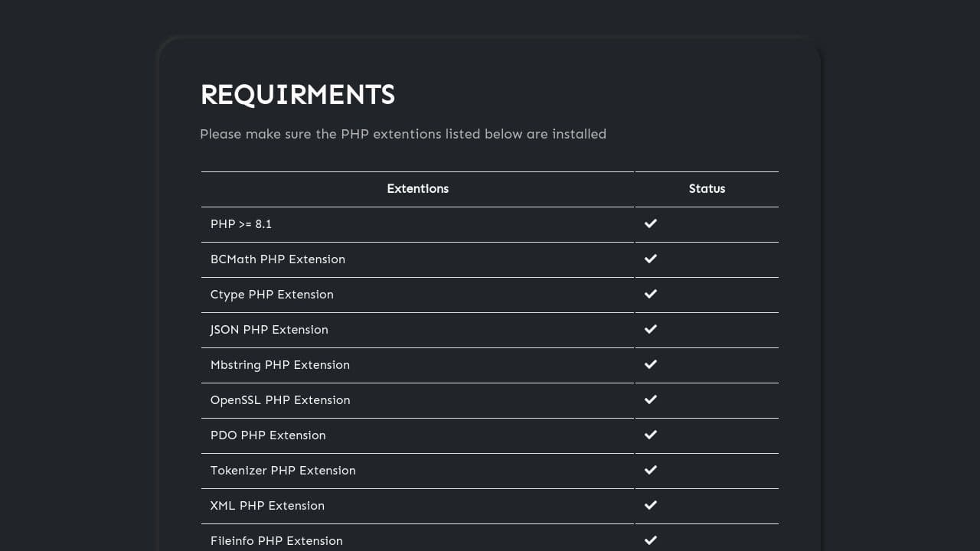
Task: Toggle the Fileinfo PHP Extension checkmark
Action: (x=651, y=539)
